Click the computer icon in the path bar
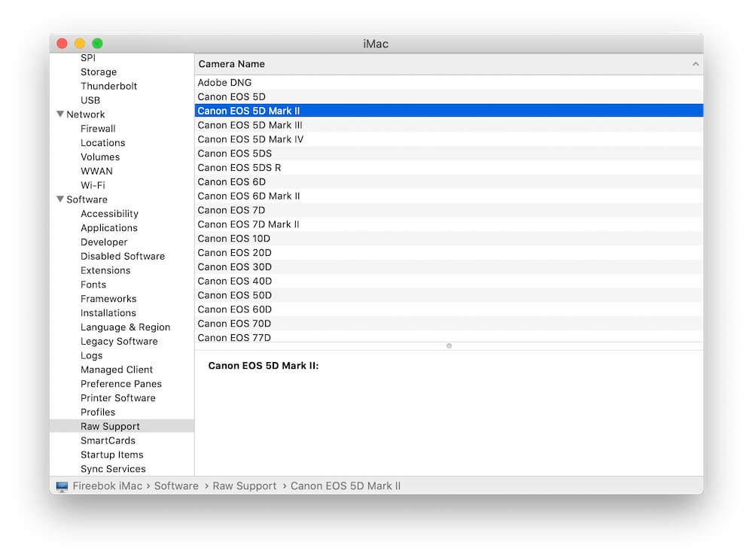 [x=62, y=486]
